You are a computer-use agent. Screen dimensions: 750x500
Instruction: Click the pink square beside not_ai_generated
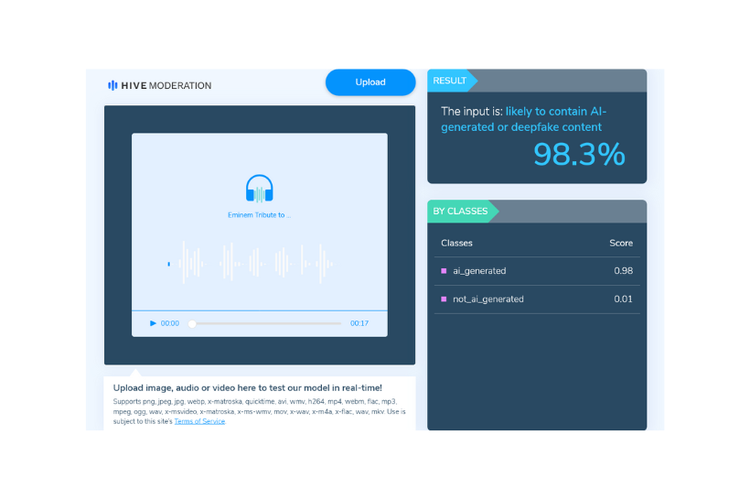(x=444, y=299)
